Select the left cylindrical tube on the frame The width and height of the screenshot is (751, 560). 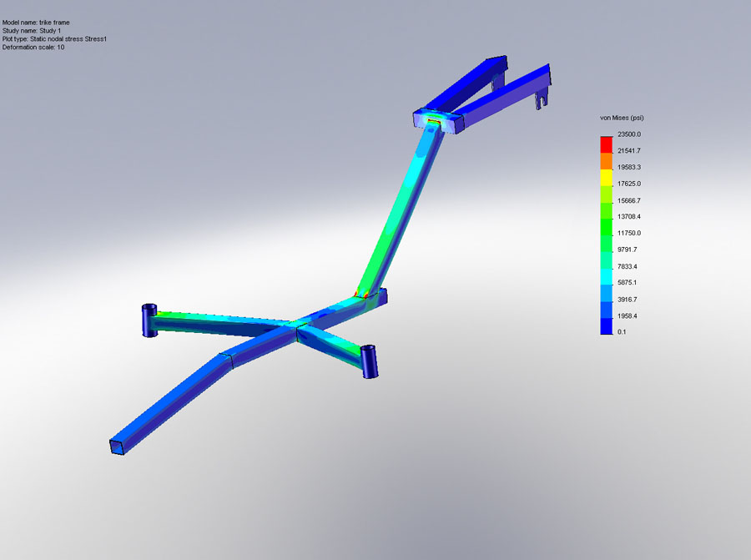point(149,320)
